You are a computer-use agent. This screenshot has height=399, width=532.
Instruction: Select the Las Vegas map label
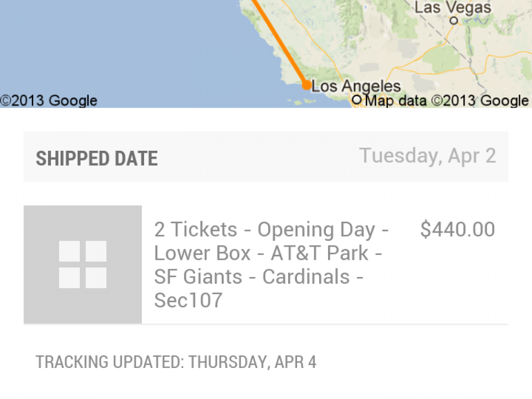coord(453,8)
